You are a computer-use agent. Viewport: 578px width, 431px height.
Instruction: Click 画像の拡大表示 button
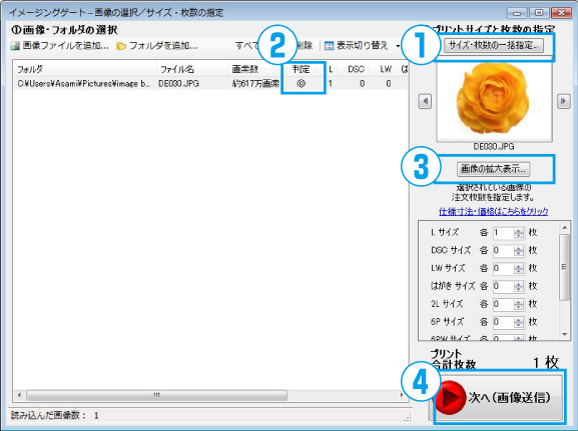point(494,169)
